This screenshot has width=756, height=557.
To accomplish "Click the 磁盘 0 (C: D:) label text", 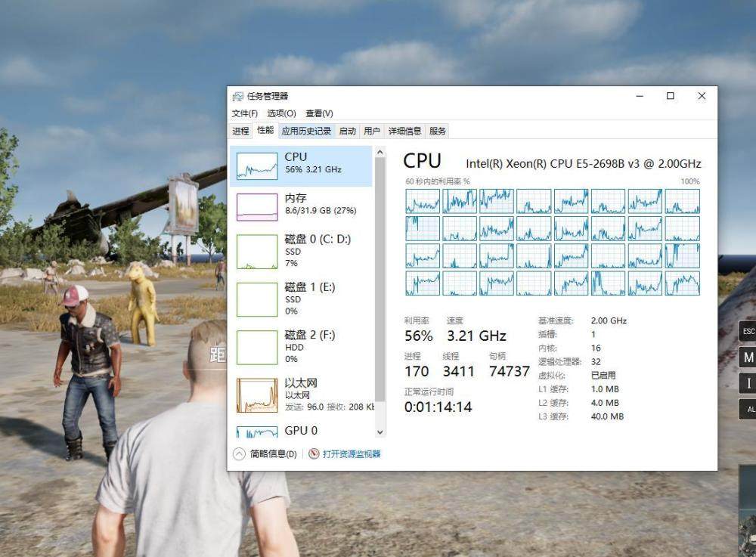I will pyautogui.click(x=318, y=239).
